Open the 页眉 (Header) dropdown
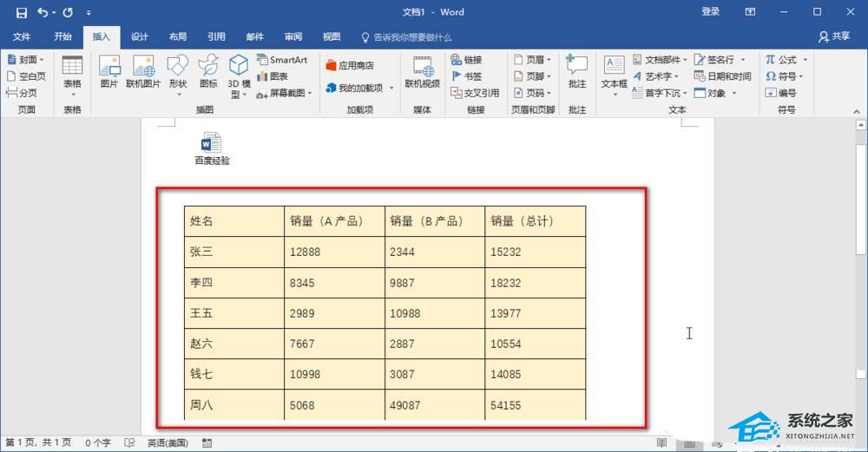Image resolution: width=868 pixels, height=452 pixels. (x=533, y=60)
